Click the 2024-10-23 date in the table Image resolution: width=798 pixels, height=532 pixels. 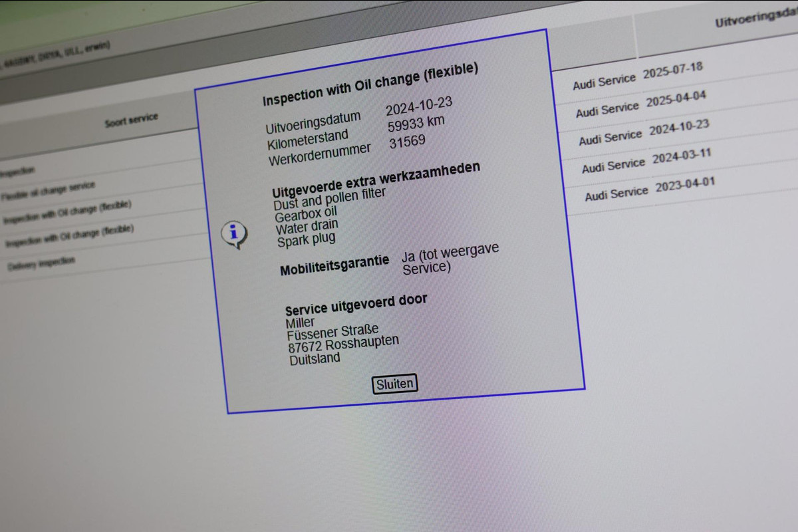pos(678,128)
